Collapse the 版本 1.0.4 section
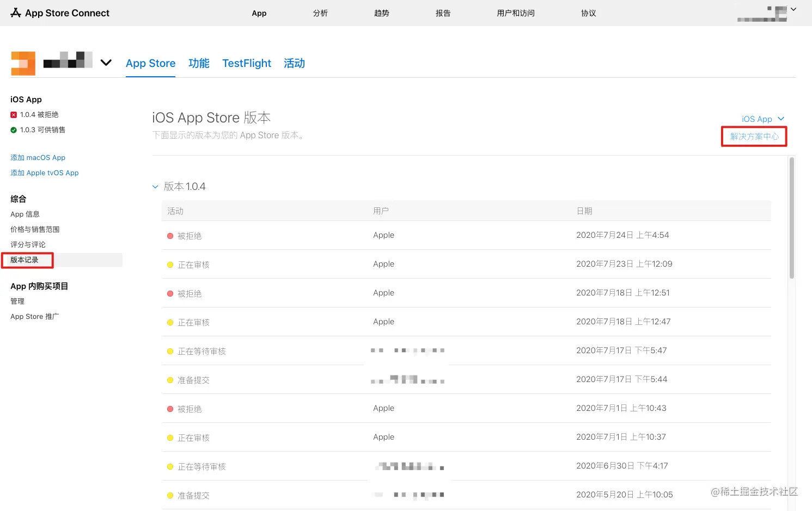Image resolution: width=812 pixels, height=511 pixels. click(155, 187)
